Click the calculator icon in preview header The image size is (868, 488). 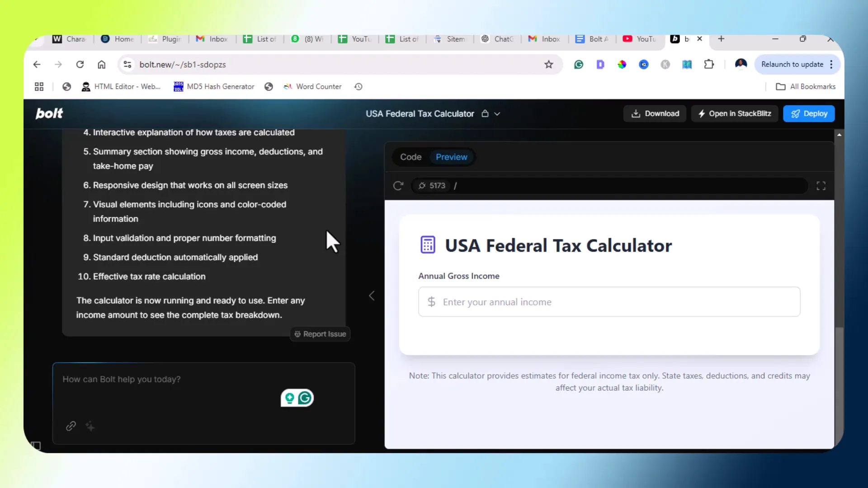pos(428,245)
